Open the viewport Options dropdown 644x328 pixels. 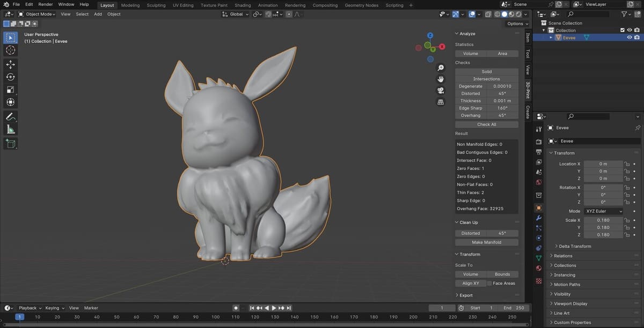(517, 24)
